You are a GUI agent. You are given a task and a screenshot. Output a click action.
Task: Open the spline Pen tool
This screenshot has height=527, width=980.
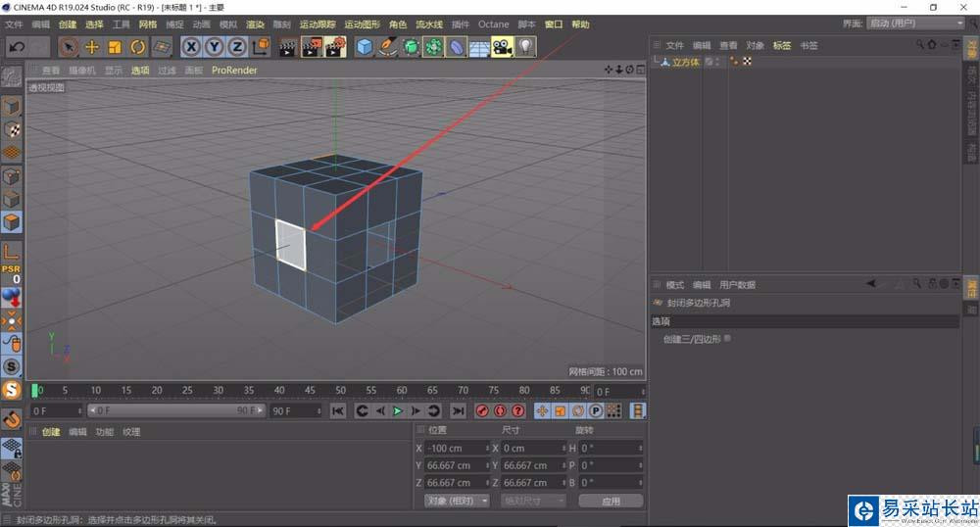(387, 47)
